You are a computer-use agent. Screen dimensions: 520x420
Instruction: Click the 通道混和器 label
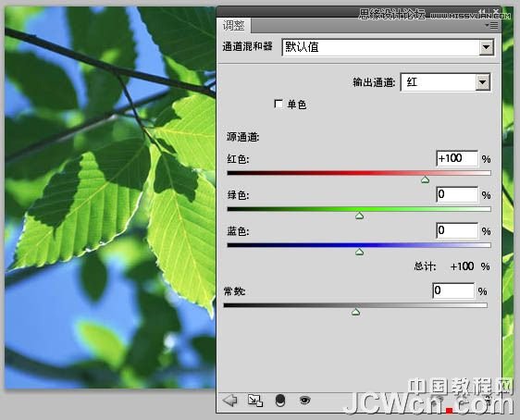pyautogui.click(x=247, y=46)
